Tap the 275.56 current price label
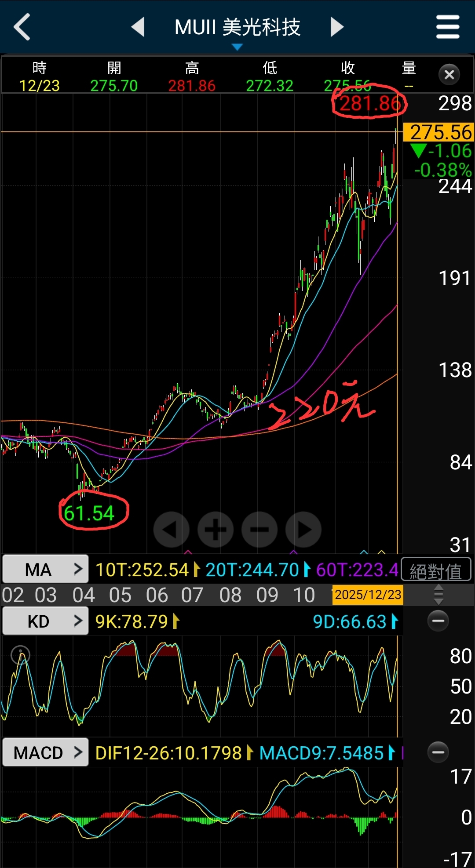This screenshot has height=868, width=475. (x=439, y=132)
